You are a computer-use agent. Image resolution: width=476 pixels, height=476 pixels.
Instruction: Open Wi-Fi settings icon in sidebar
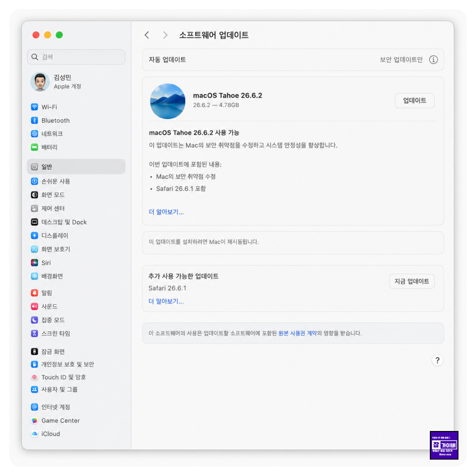coord(34,107)
